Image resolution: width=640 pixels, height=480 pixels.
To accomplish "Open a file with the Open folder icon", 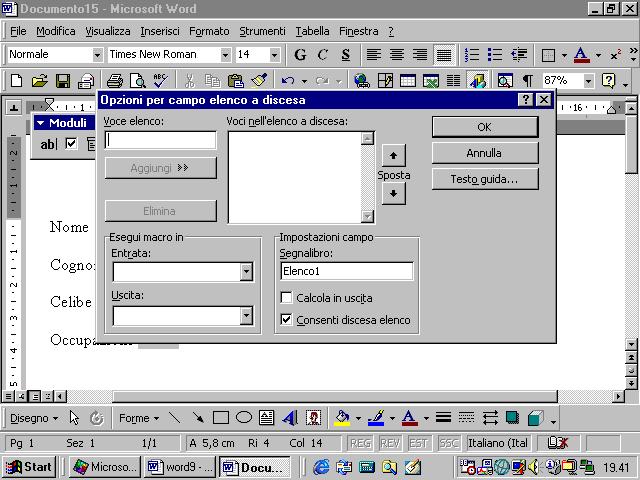I will coord(39,81).
